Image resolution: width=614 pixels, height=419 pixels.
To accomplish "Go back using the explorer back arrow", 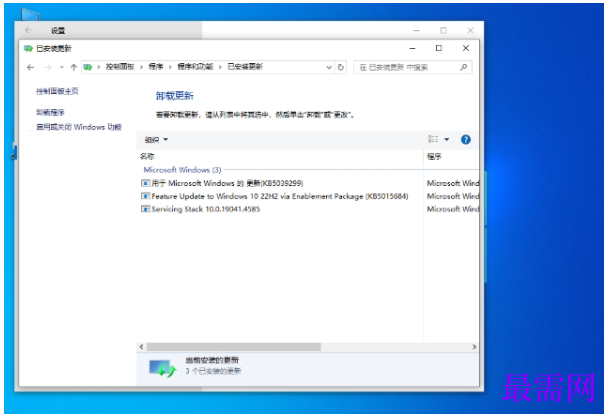I will [30, 68].
